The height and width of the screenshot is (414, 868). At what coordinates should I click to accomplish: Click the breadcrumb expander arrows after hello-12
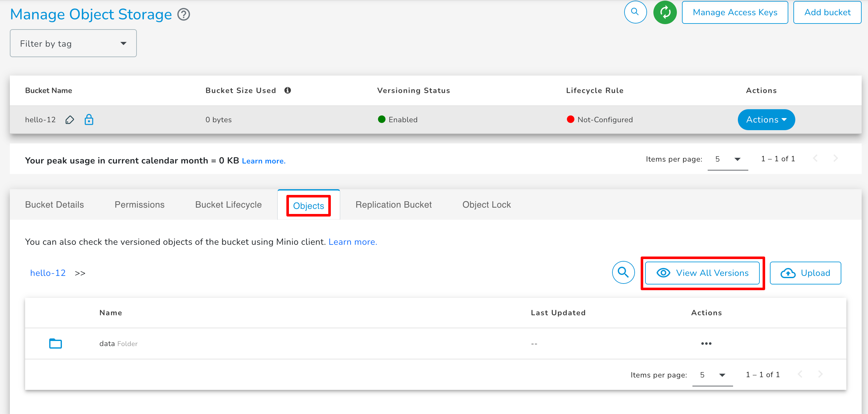pyautogui.click(x=80, y=273)
